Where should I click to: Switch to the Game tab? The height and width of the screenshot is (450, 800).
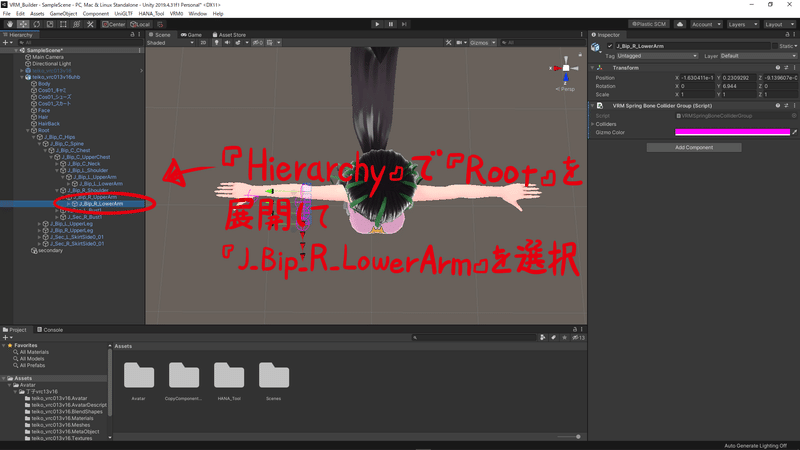tap(191, 35)
